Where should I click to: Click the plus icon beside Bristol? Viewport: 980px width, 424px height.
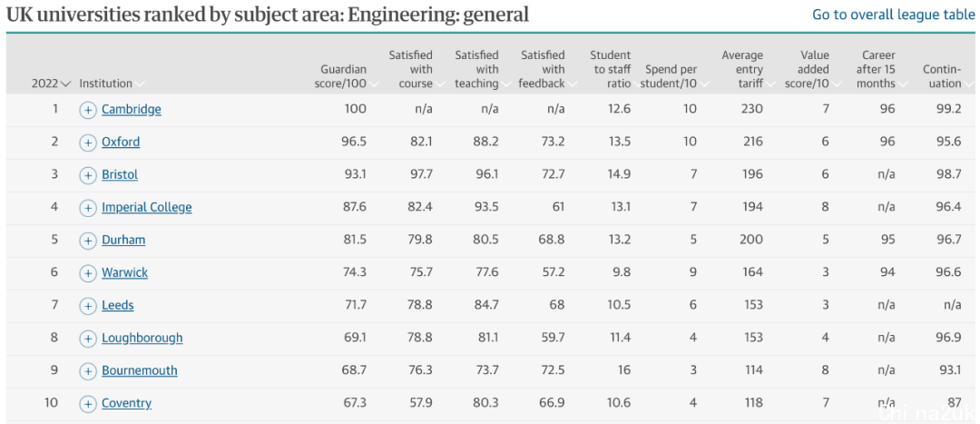88,175
